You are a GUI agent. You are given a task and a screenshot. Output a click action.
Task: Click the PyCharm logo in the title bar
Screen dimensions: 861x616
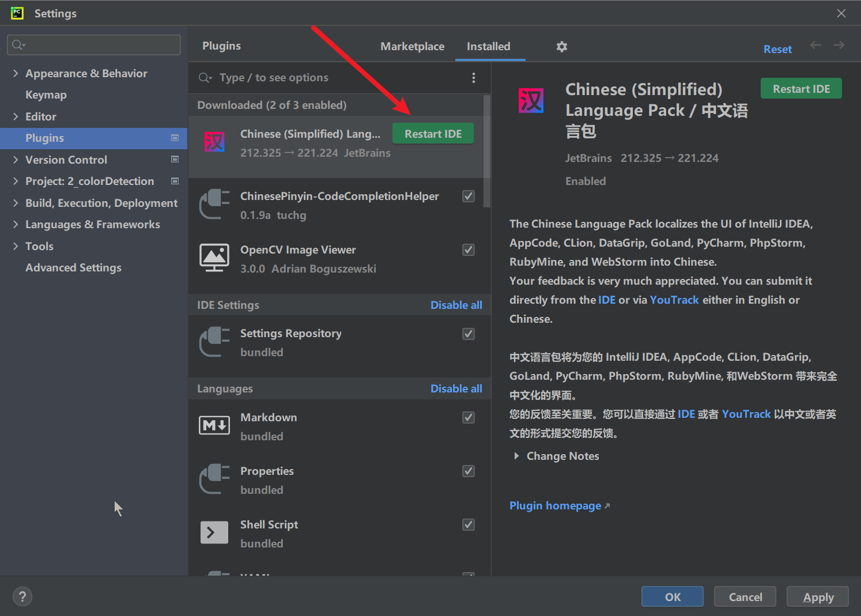click(x=17, y=13)
